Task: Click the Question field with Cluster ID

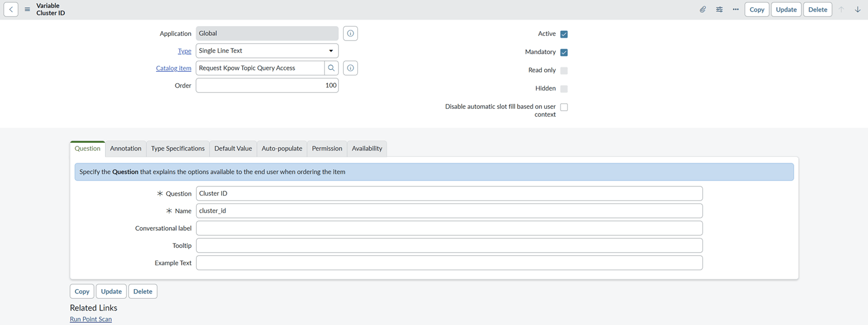Action: click(x=449, y=193)
